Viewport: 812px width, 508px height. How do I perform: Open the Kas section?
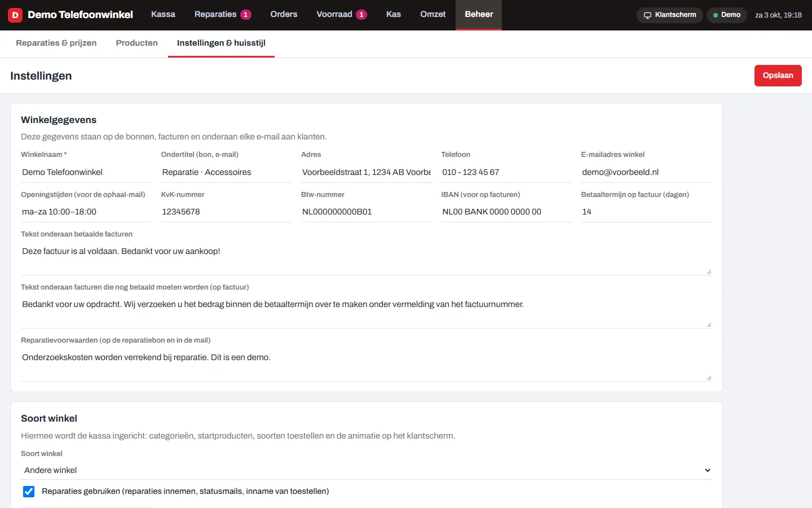tap(394, 15)
